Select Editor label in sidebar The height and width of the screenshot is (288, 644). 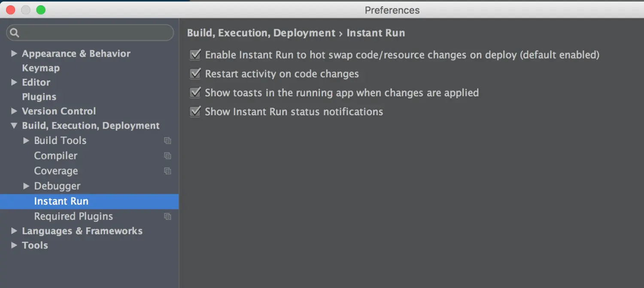36,82
